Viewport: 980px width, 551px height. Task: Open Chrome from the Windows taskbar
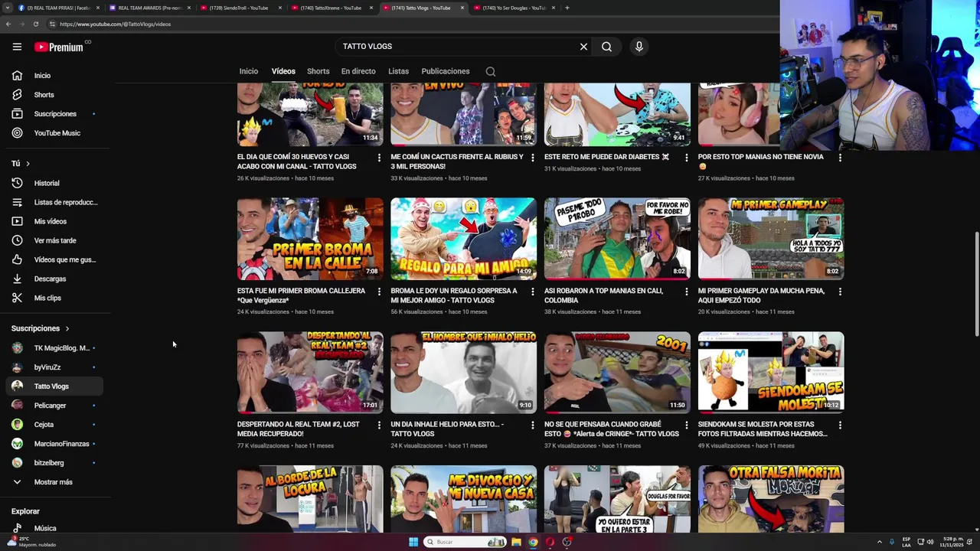[x=533, y=542]
